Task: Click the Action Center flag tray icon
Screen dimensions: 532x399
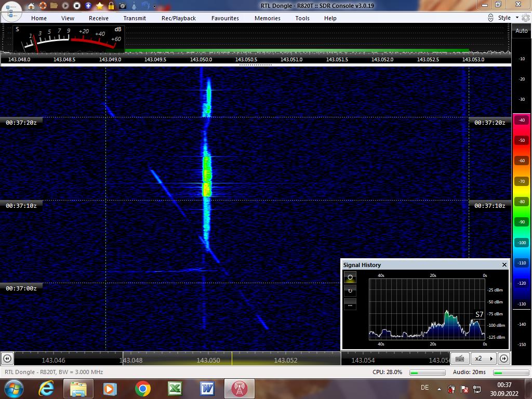Action: (464, 389)
